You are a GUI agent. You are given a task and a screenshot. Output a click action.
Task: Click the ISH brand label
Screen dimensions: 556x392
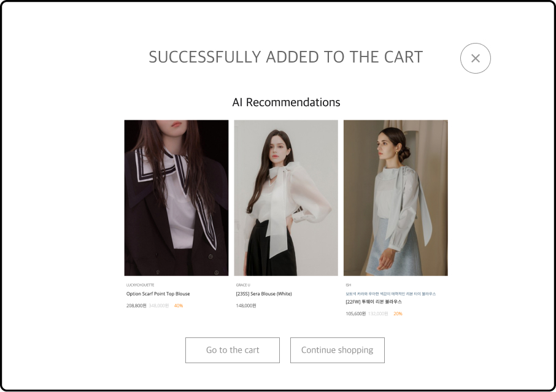pos(349,285)
